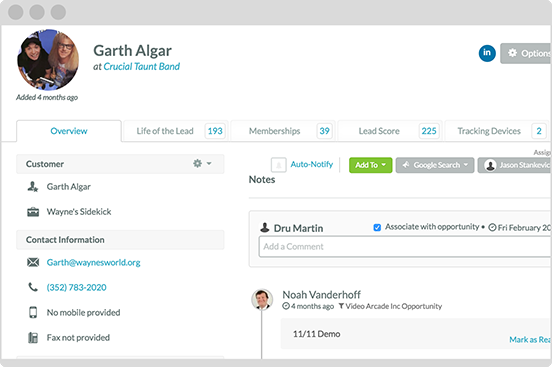
Task: Click the 193 count badge
Action: point(215,131)
